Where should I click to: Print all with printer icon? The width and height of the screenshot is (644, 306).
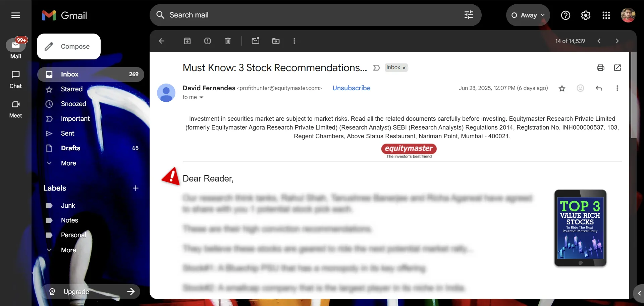pos(600,68)
